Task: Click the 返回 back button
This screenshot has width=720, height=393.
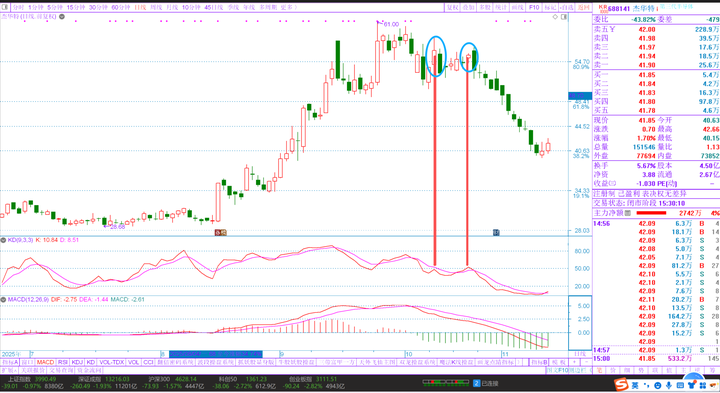Action: click(x=583, y=7)
